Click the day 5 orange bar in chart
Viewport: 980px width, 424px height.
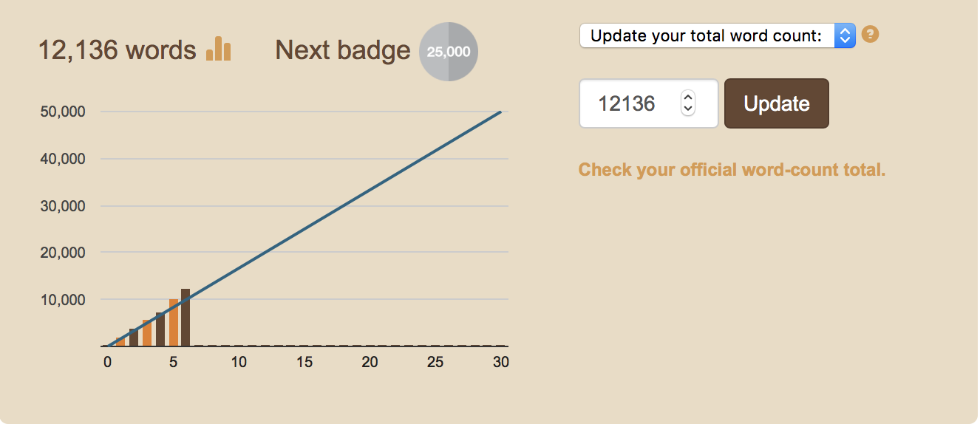[174, 323]
